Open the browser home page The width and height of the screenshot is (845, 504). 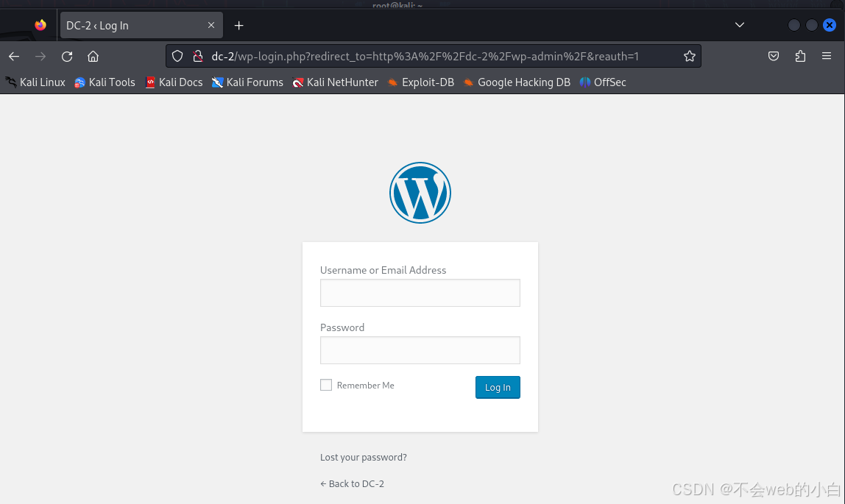93,56
